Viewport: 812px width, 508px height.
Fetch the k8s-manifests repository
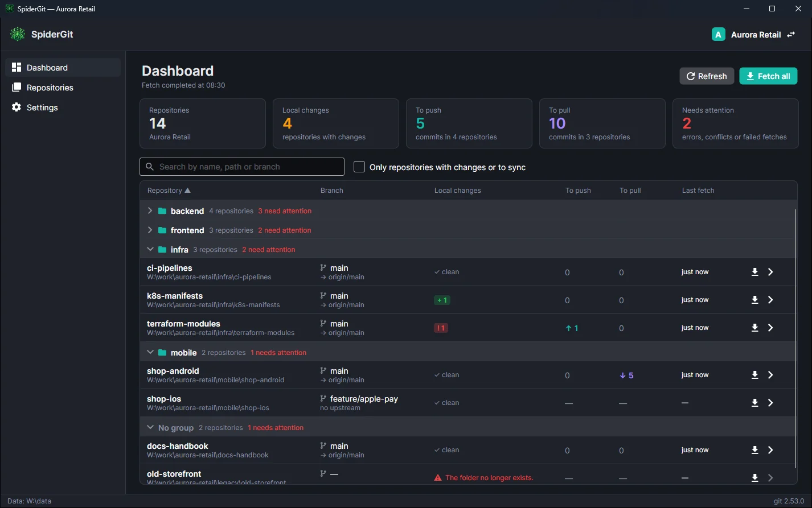coord(754,300)
